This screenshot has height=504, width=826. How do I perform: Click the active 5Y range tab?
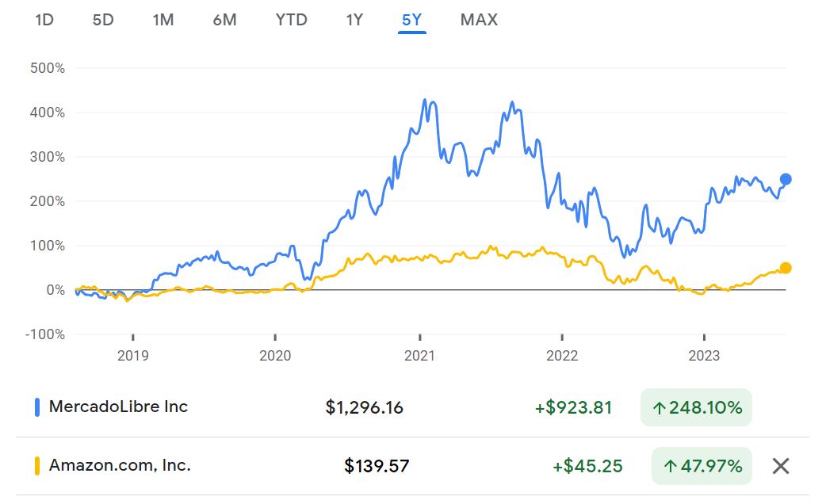[412, 20]
